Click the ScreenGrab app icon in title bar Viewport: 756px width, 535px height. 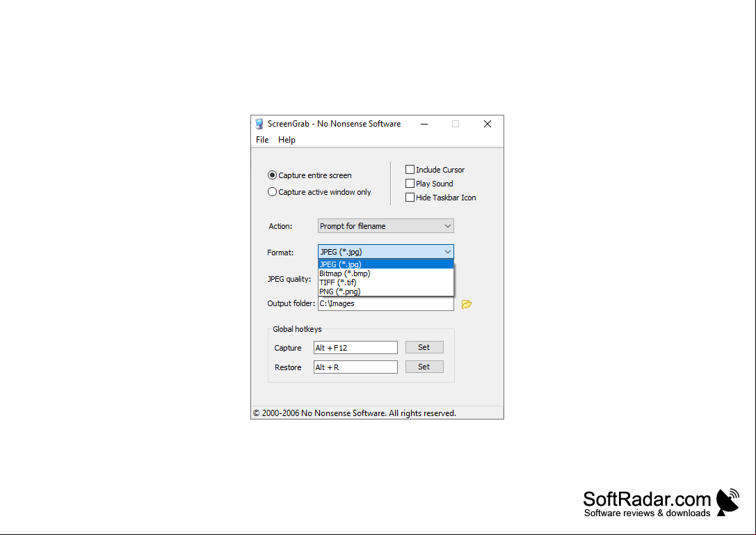point(259,124)
